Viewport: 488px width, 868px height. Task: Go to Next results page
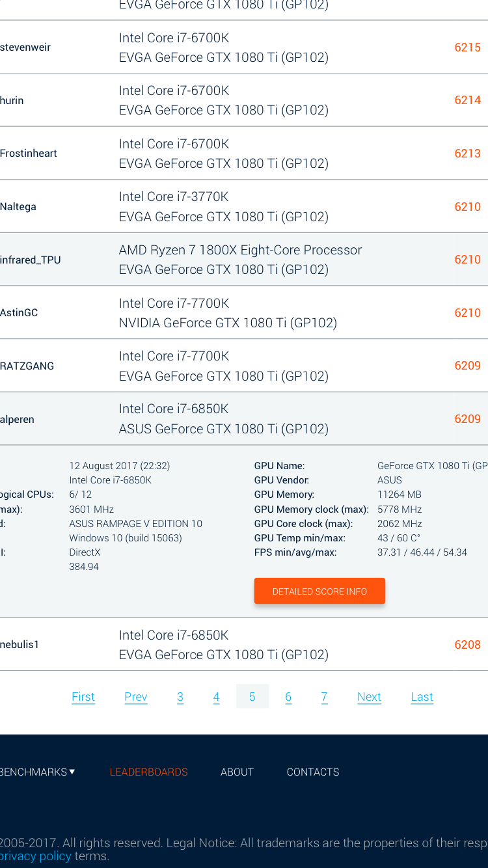click(369, 696)
